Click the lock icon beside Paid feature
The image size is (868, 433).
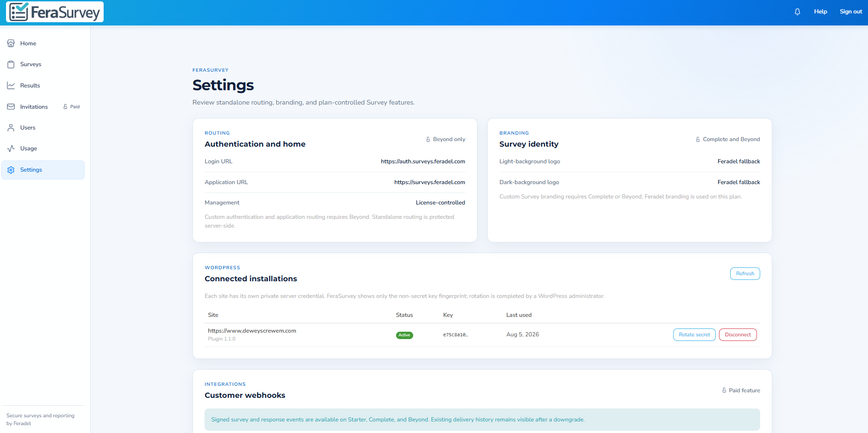[x=724, y=390]
